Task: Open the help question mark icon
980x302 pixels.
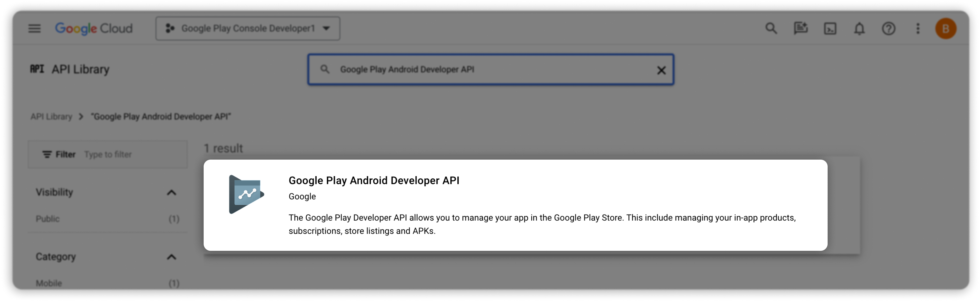Action: (x=889, y=29)
